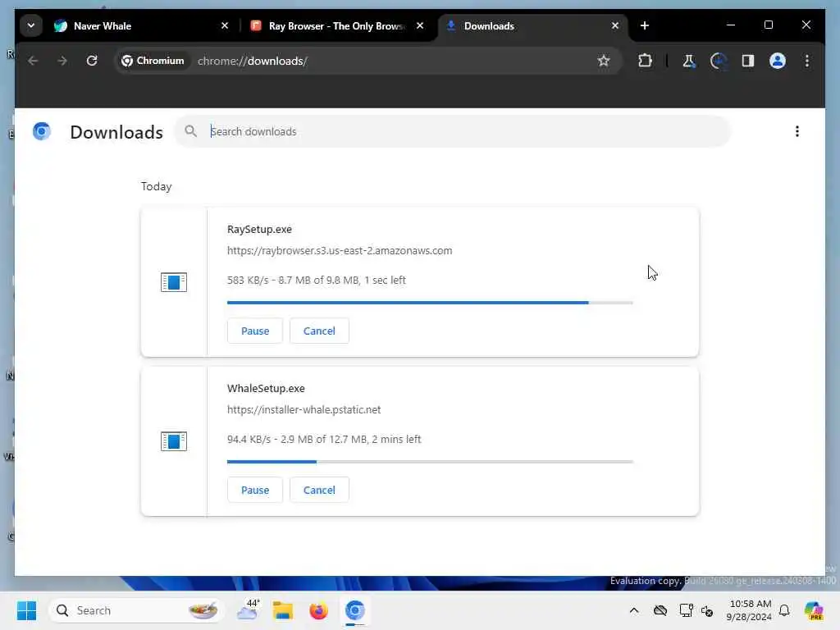The image size is (840, 630).
Task: Open the Copilot preview icon
Action: coord(814,610)
